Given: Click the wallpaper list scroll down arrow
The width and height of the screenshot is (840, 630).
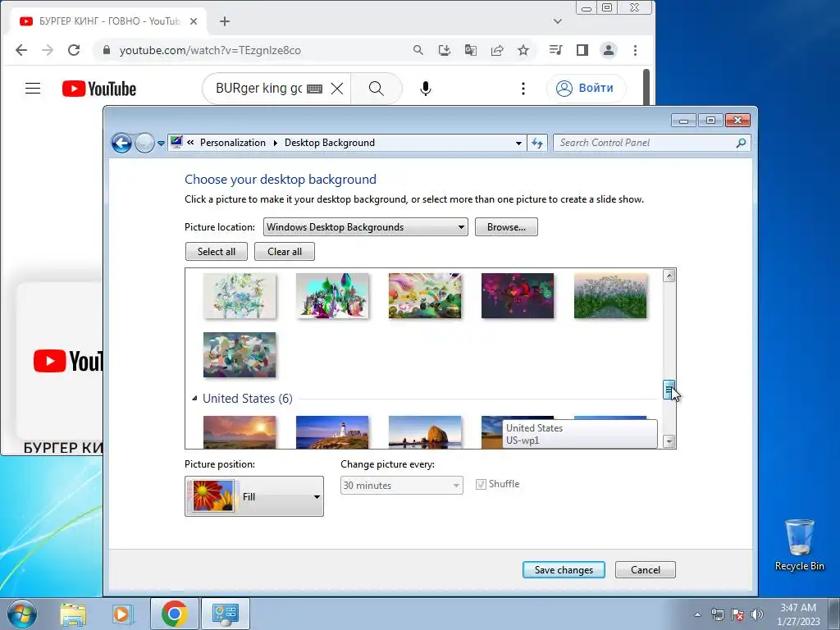Looking at the screenshot, I should [669, 441].
